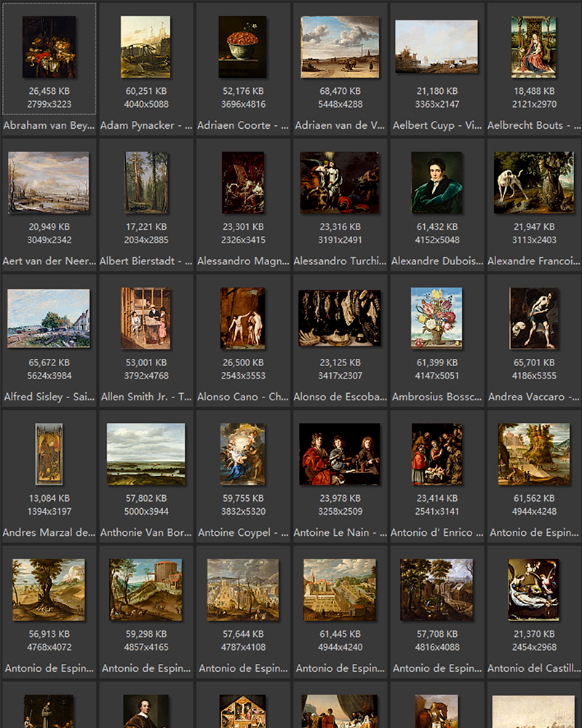Open the Adam Pynacker painting thumbnail
Image resolution: width=582 pixels, height=728 pixels.
tap(145, 47)
